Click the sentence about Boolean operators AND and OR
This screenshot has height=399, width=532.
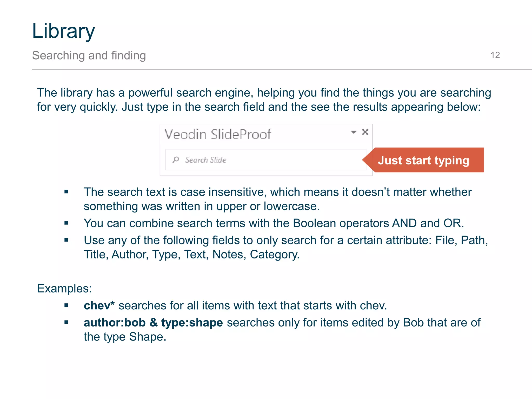pos(274,223)
